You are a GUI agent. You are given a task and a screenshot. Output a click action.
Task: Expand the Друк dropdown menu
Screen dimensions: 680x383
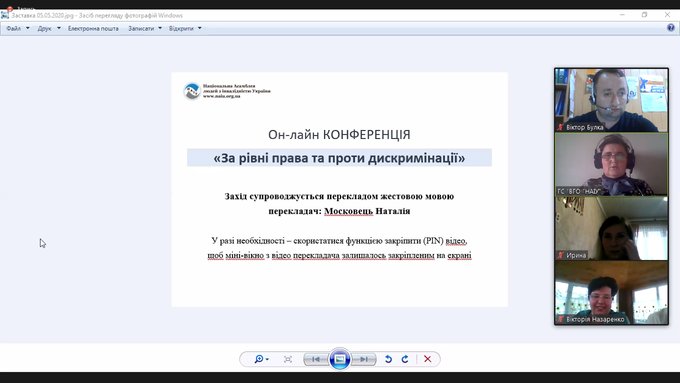tap(49, 28)
